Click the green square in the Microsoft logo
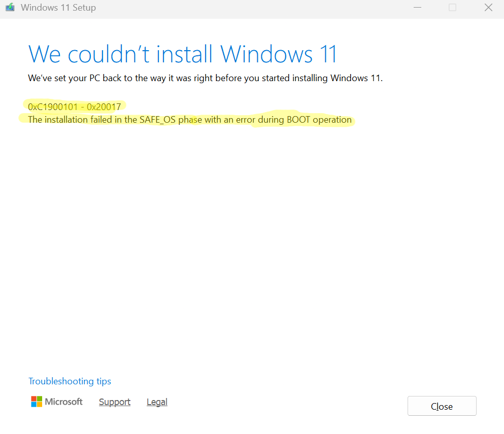 (40, 399)
